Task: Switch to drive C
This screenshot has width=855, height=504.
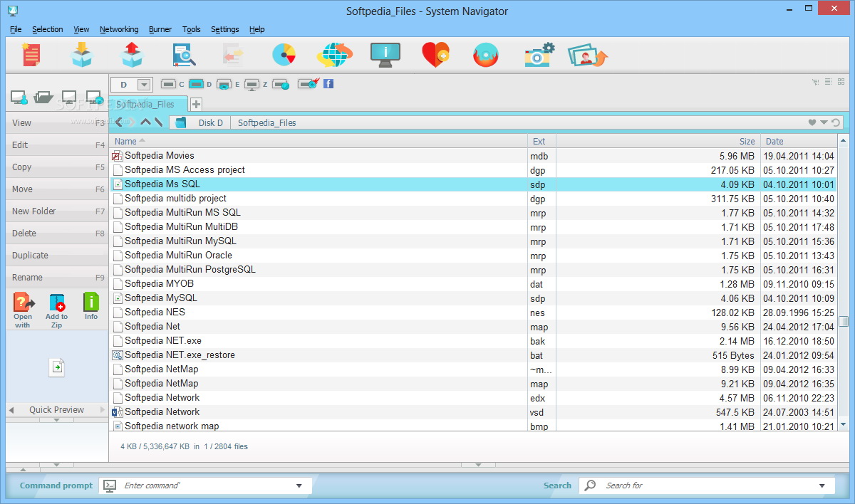Action: (x=169, y=84)
